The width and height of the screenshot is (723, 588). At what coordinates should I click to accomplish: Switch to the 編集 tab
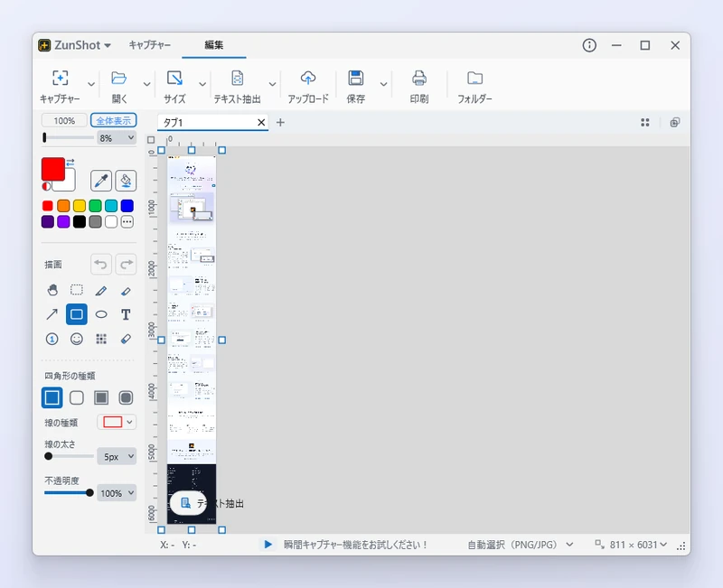click(x=214, y=45)
